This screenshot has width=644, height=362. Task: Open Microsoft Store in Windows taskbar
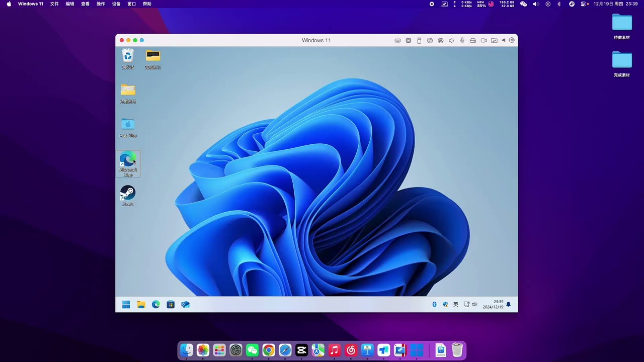click(x=171, y=305)
